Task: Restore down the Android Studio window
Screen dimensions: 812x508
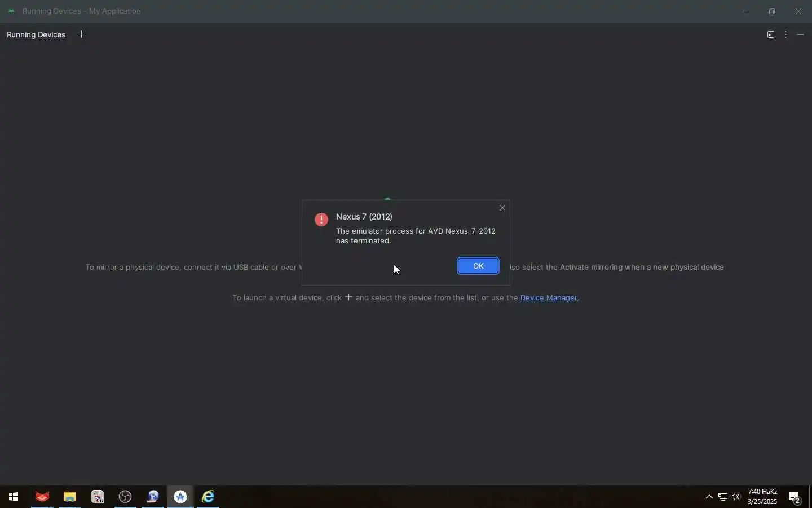Action: (773, 11)
